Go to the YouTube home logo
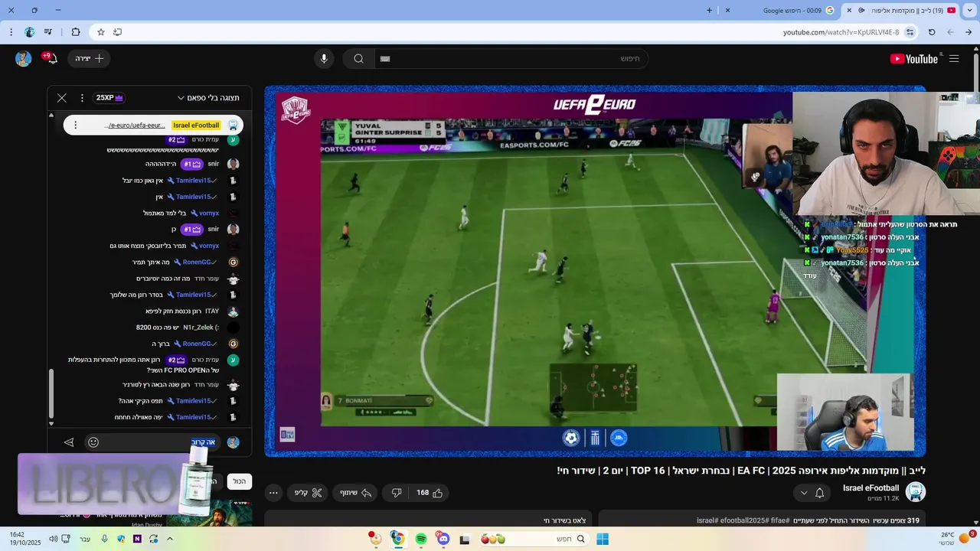Viewport: 980px width, 551px height. (914, 59)
